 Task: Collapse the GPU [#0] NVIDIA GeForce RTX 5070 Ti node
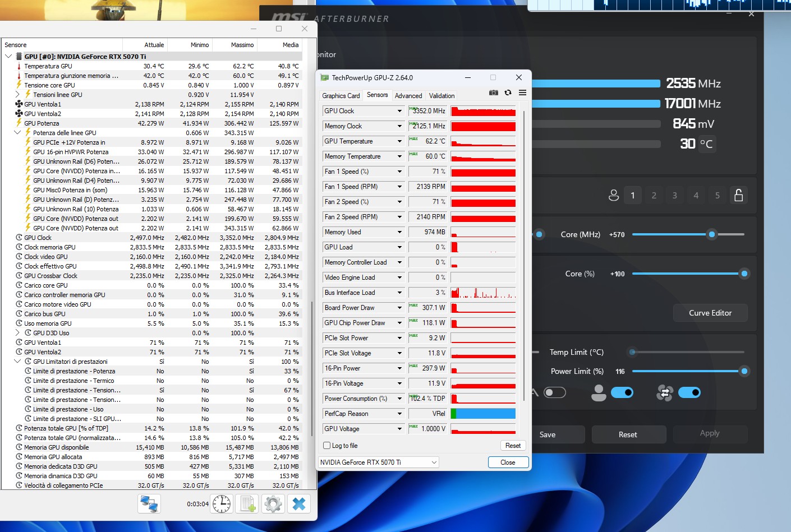tap(8, 57)
